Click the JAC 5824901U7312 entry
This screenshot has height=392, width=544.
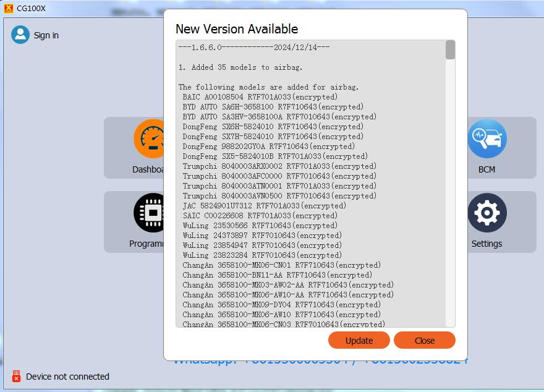point(265,206)
